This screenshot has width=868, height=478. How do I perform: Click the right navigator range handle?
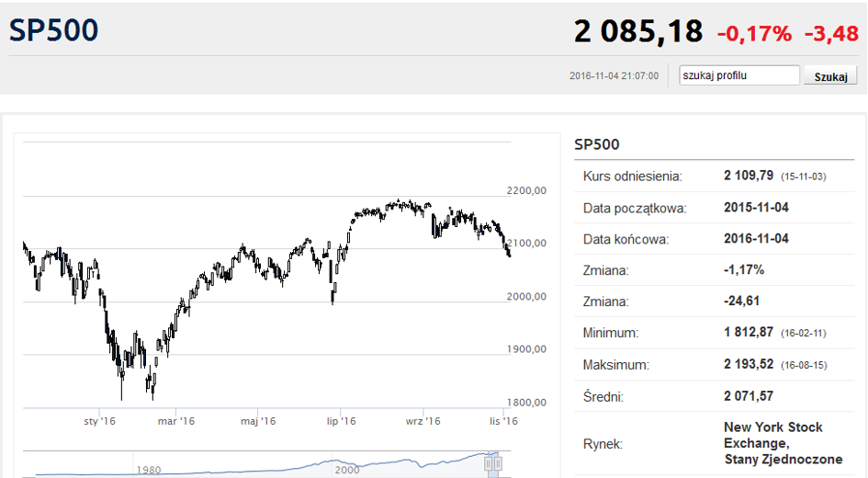pos(498,463)
